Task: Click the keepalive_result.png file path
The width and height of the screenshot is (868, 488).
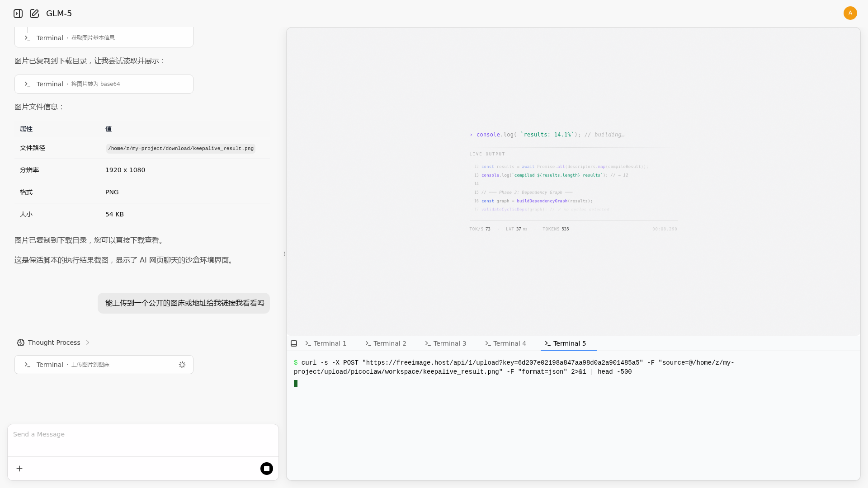Action: [181, 149]
